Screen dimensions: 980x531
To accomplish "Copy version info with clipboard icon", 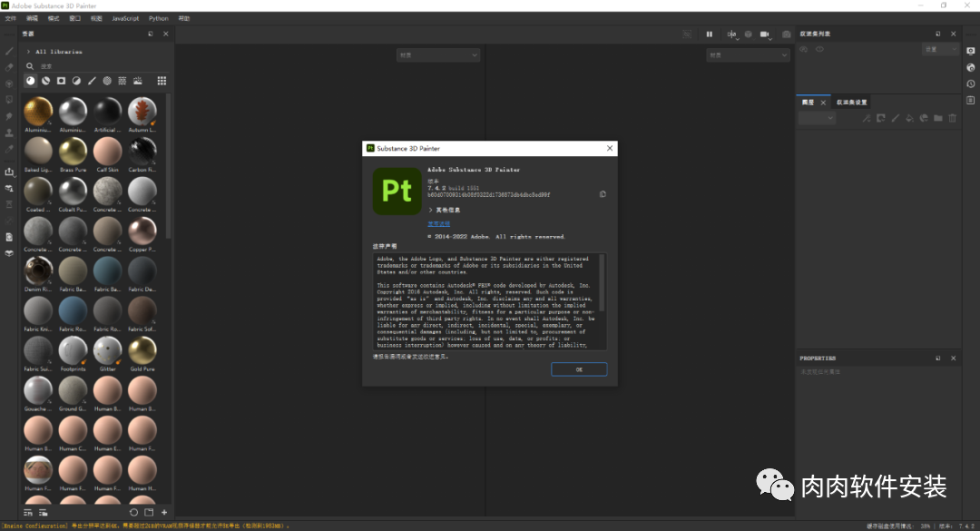I will pos(603,194).
